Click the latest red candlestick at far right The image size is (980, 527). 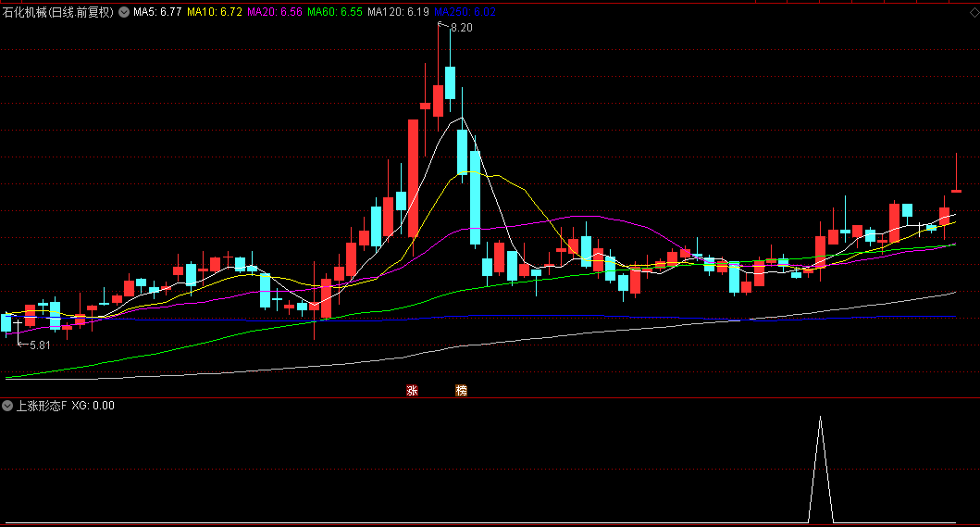coord(956,172)
